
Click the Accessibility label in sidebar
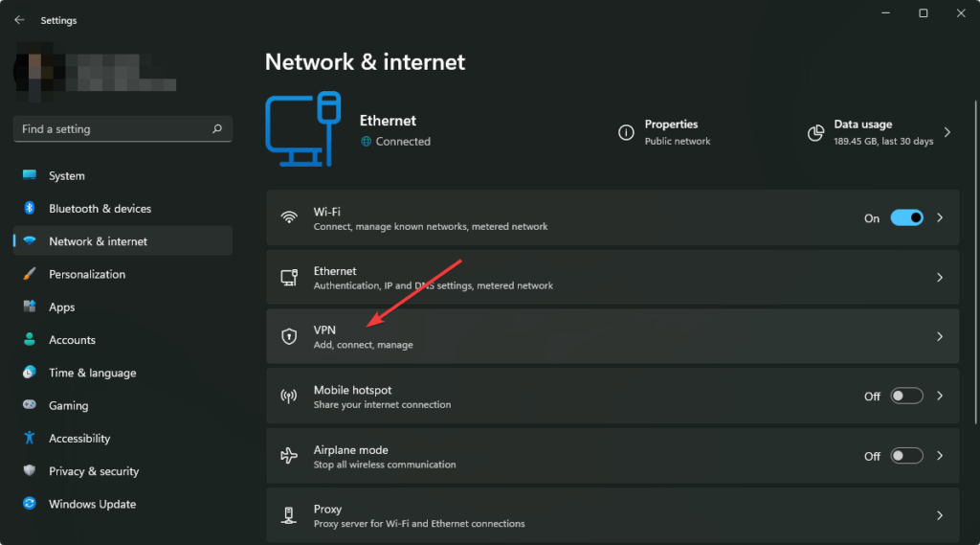(x=79, y=438)
